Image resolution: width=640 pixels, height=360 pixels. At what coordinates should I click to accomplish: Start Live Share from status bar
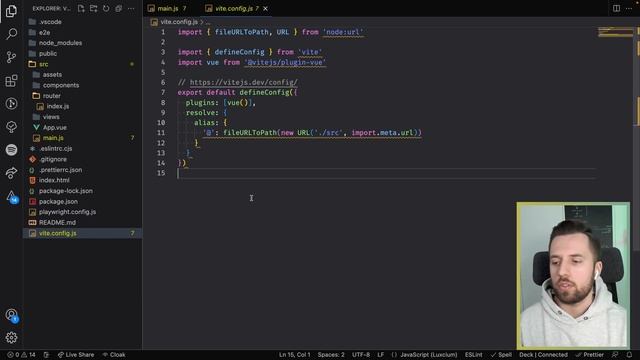coord(76,355)
